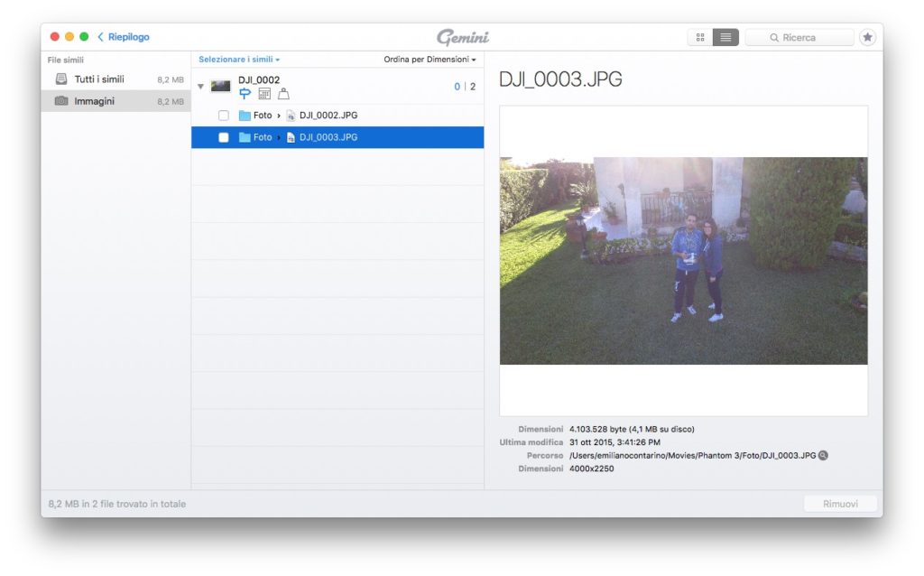Close the Gemini window with red button
This screenshot has height=576, width=924.
click(x=55, y=36)
